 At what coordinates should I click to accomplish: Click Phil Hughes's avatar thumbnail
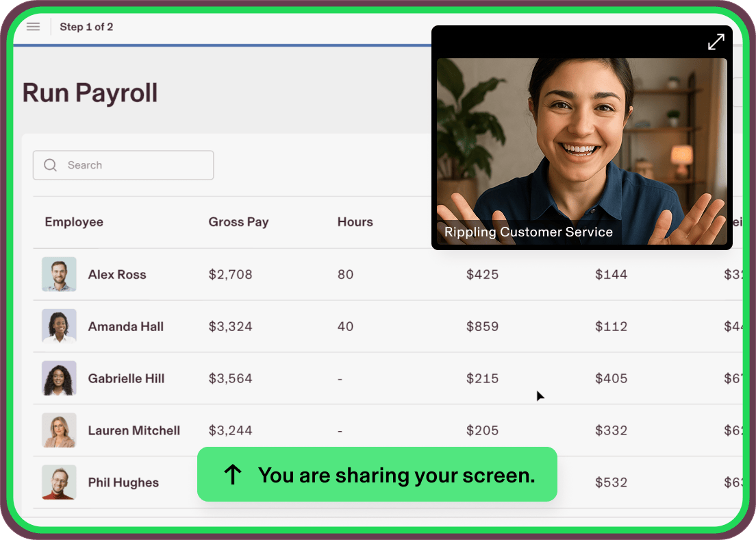coord(59,482)
